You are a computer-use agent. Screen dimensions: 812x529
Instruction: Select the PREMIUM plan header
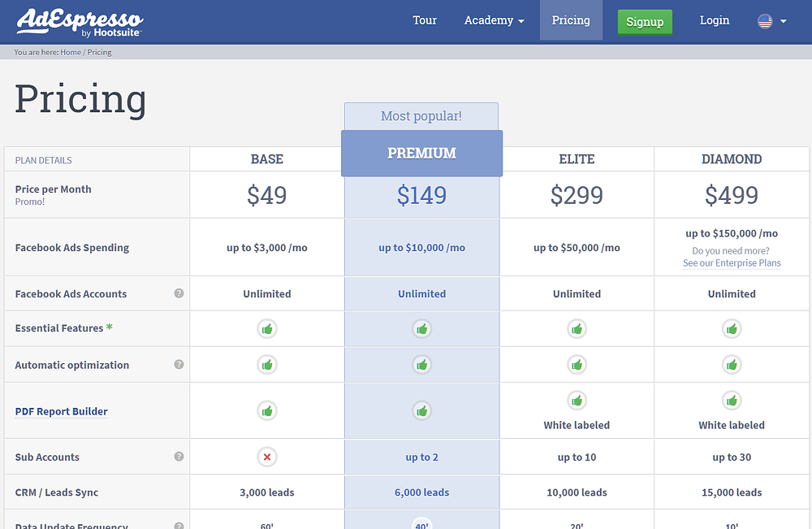pos(421,154)
